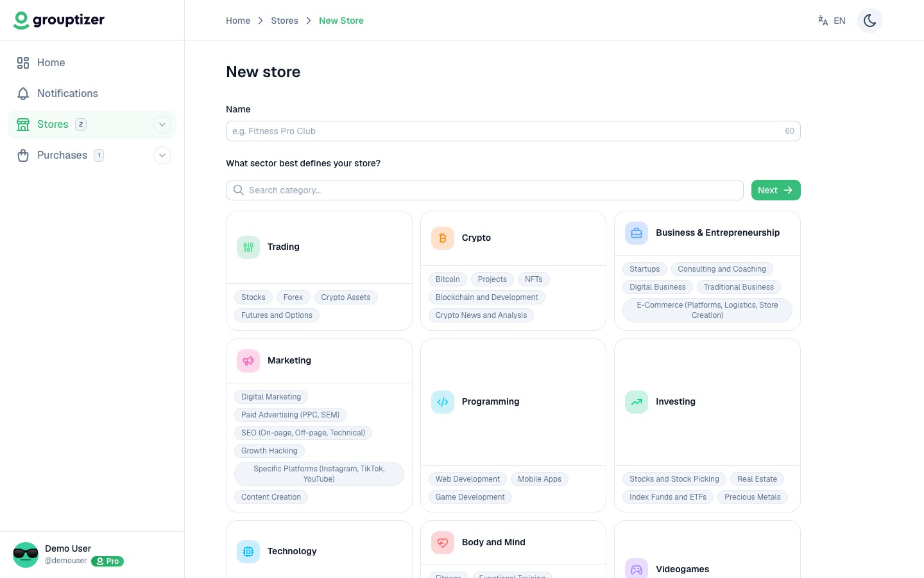
Task: Select the Game Development tag
Action: [470, 497]
